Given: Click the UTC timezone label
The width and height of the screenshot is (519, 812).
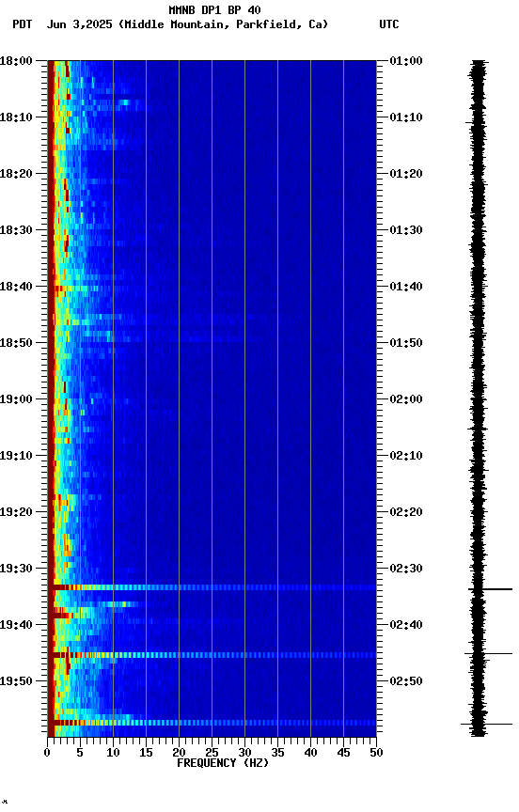Looking at the screenshot, I should tap(389, 24).
